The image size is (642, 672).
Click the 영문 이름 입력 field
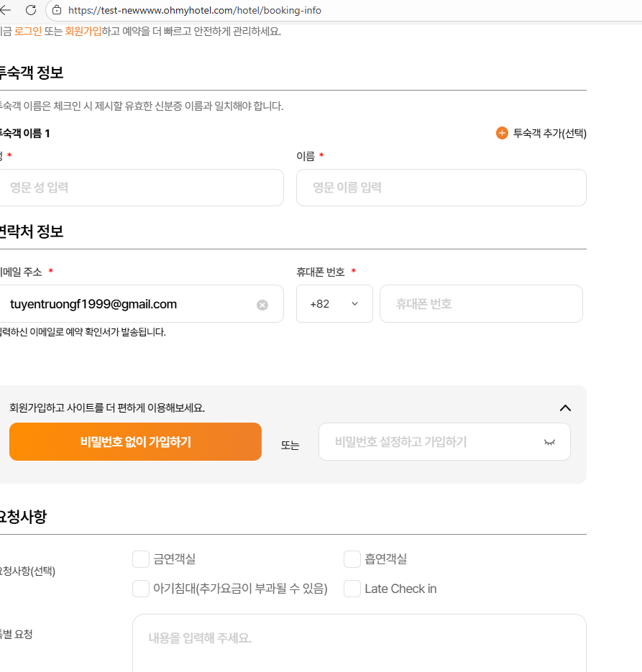441,188
